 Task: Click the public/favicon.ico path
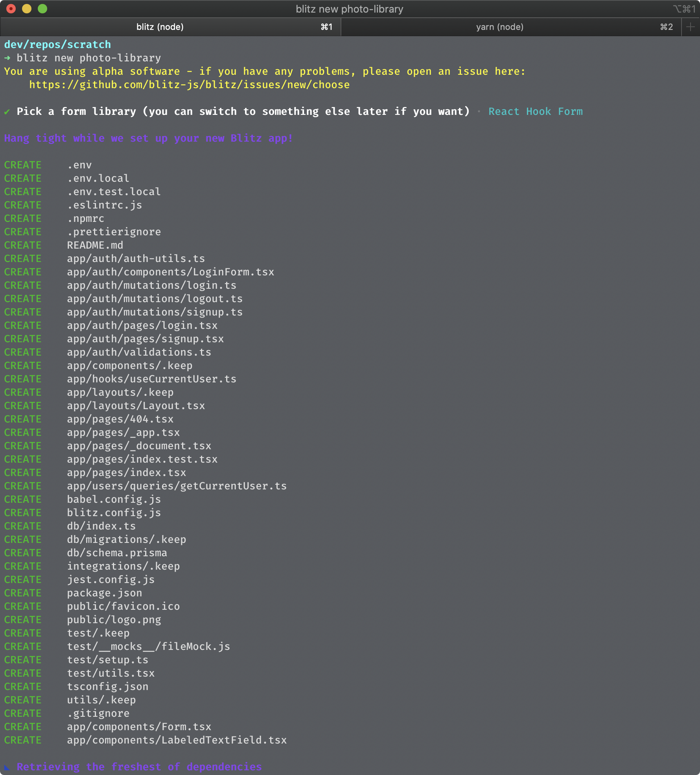pyautogui.click(x=123, y=606)
